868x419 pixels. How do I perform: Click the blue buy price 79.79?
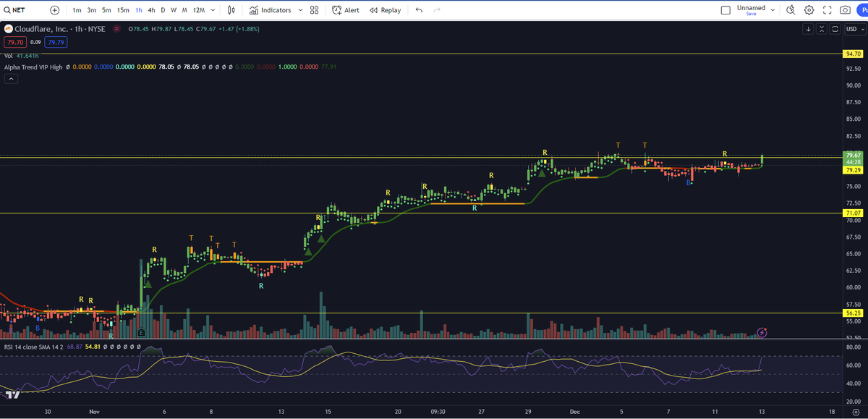tap(55, 43)
